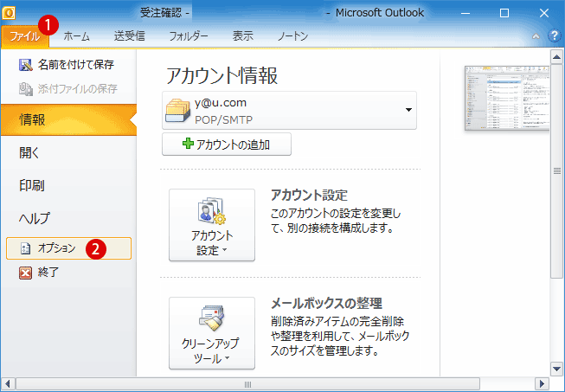
Task: Click the 添付ファイルの保存 label
Action: click(x=78, y=88)
